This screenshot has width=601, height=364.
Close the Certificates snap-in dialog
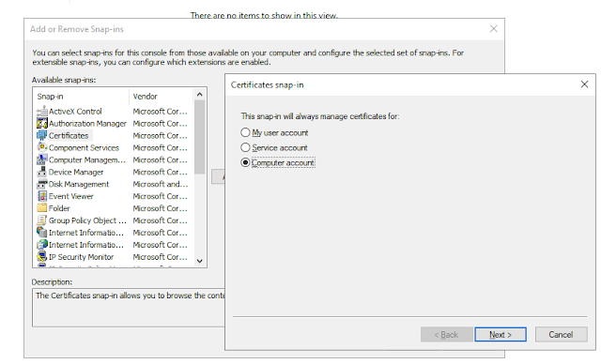coord(584,84)
